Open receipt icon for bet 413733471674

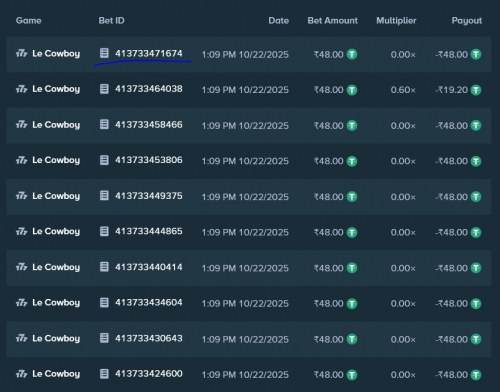104,53
